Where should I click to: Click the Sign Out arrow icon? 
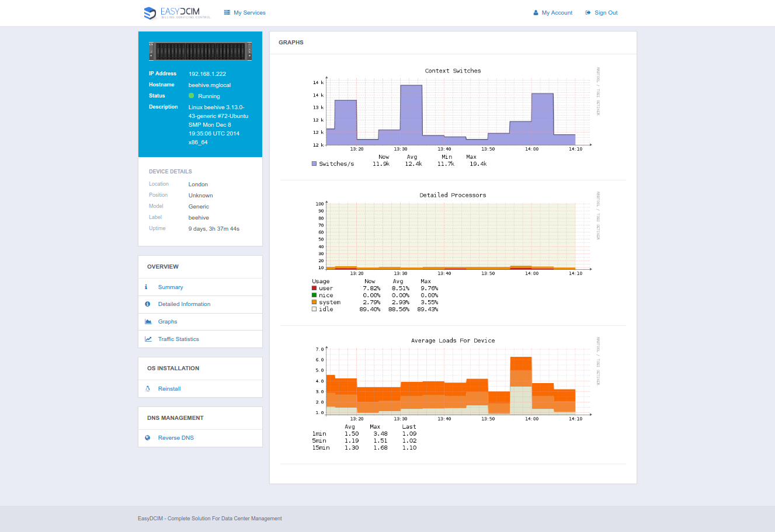pos(588,13)
